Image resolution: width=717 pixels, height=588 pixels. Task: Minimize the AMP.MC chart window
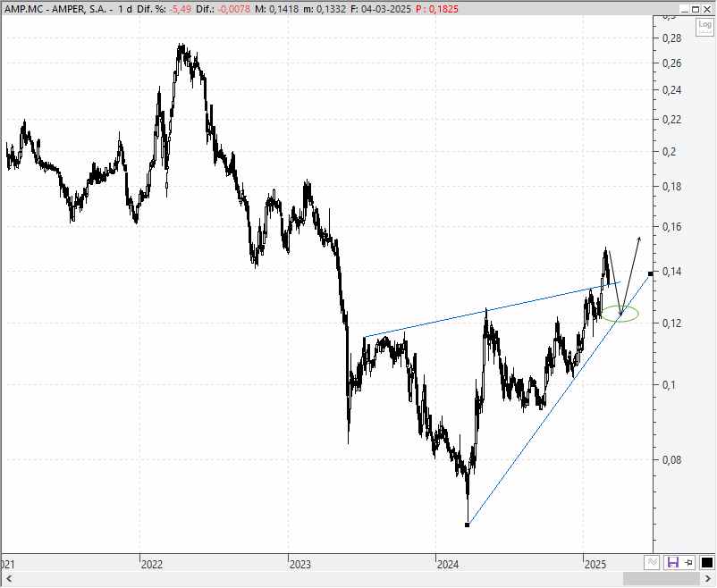pos(684,9)
